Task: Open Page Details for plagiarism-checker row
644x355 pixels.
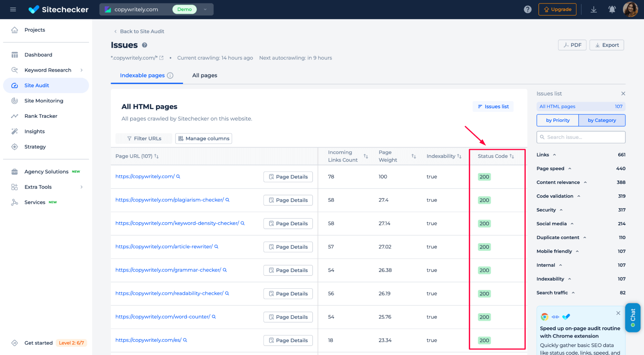Action: [x=288, y=200]
